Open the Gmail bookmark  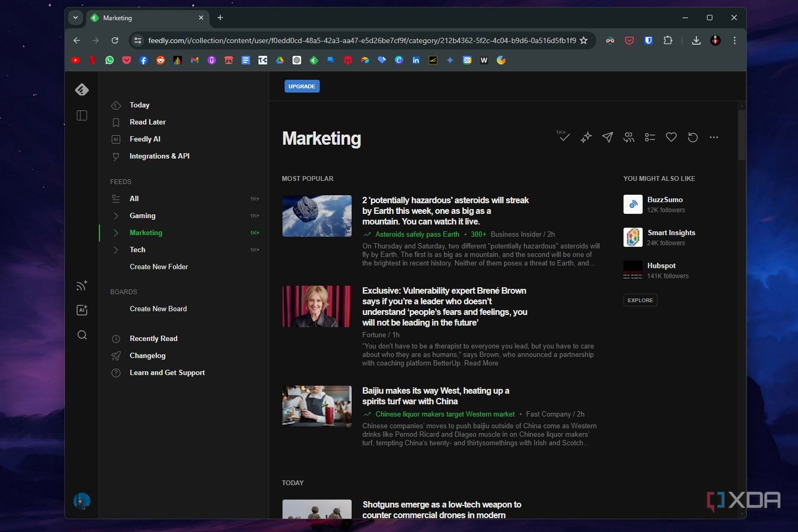pos(195,61)
